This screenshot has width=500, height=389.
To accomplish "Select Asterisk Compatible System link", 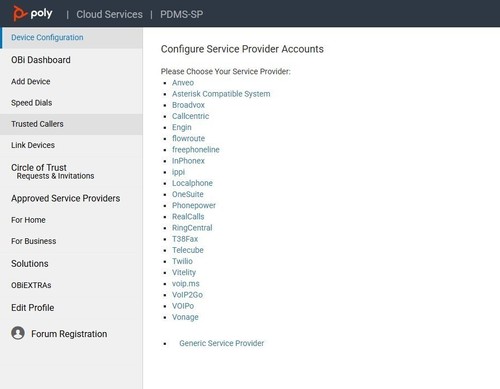I will click(221, 94).
